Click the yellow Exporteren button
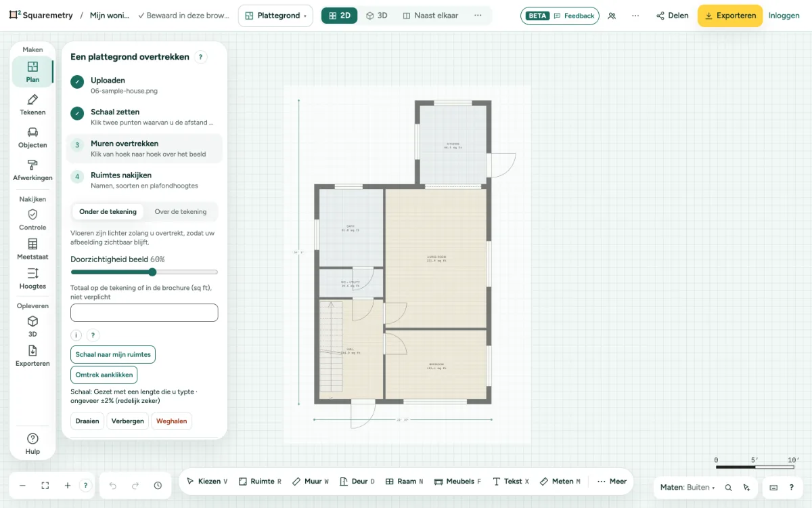Image resolution: width=812 pixels, height=508 pixels. (x=730, y=16)
